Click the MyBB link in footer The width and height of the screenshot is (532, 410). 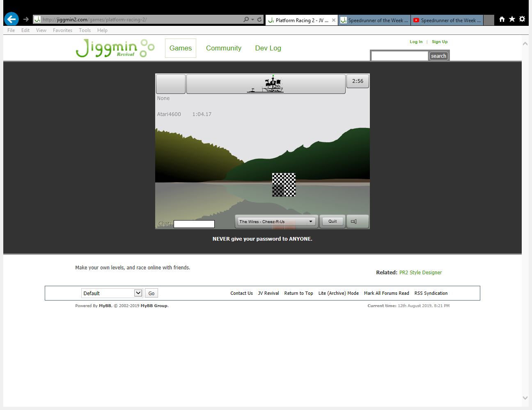coord(105,306)
